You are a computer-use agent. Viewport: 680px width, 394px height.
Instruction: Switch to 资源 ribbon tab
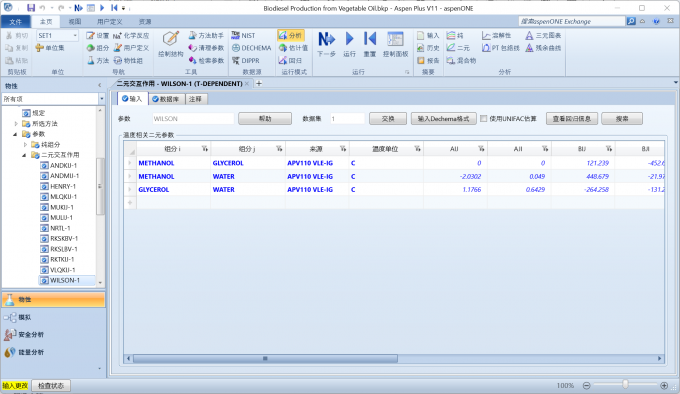point(145,22)
